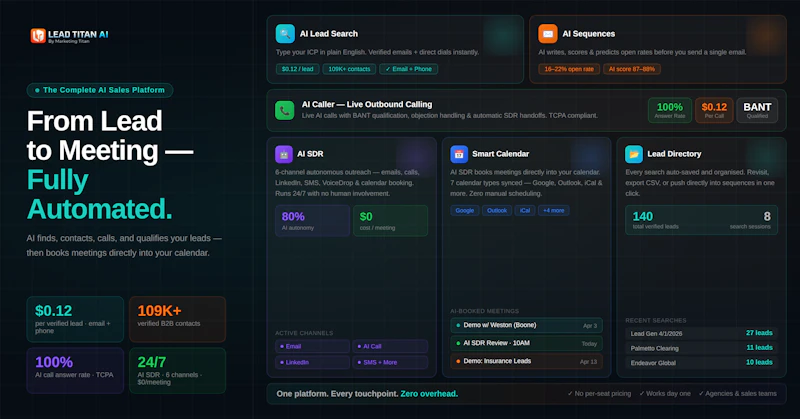Click the AI SDR robot icon
The image size is (800, 419).
[284, 154]
